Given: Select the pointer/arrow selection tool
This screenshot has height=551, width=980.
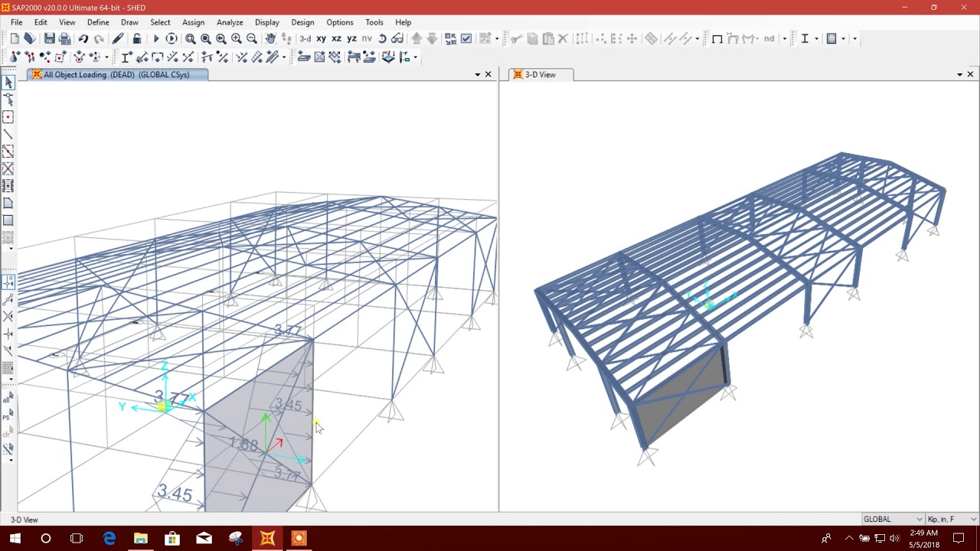Looking at the screenshot, I should 8,82.
